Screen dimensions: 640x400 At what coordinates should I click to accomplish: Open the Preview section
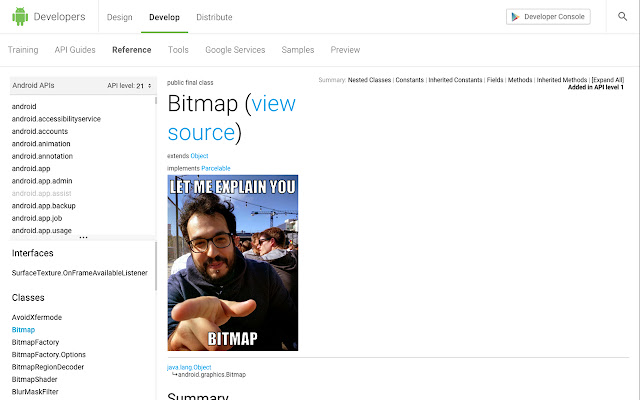coord(345,50)
